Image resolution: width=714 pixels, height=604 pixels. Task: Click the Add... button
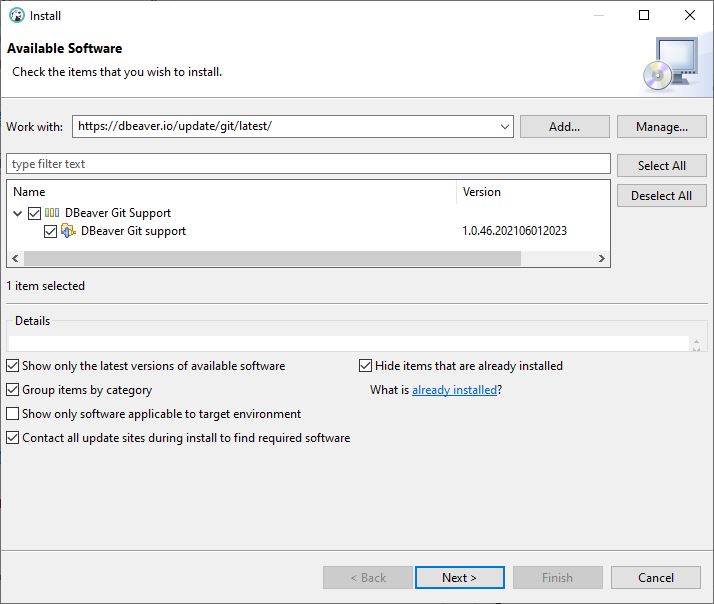tap(565, 127)
